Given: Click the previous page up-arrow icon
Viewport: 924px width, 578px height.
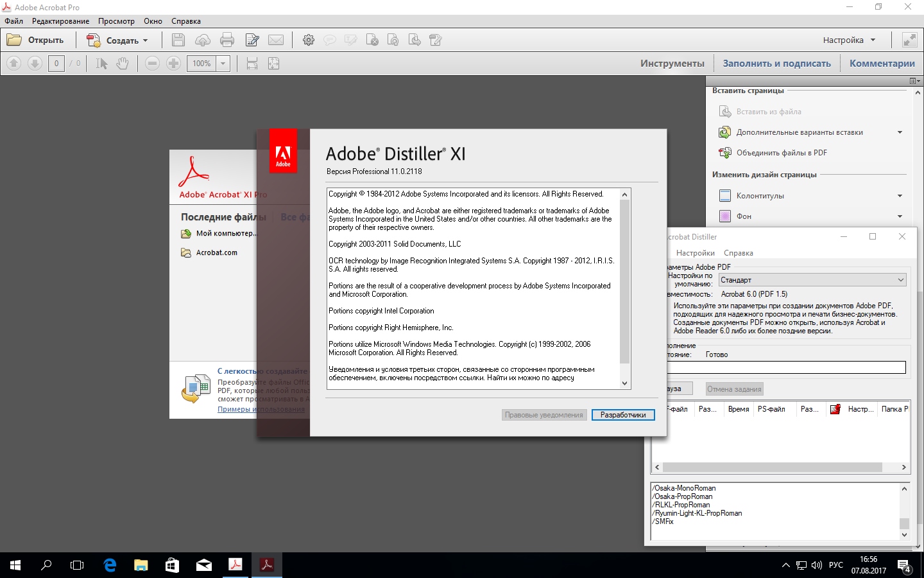Looking at the screenshot, I should coord(14,63).
